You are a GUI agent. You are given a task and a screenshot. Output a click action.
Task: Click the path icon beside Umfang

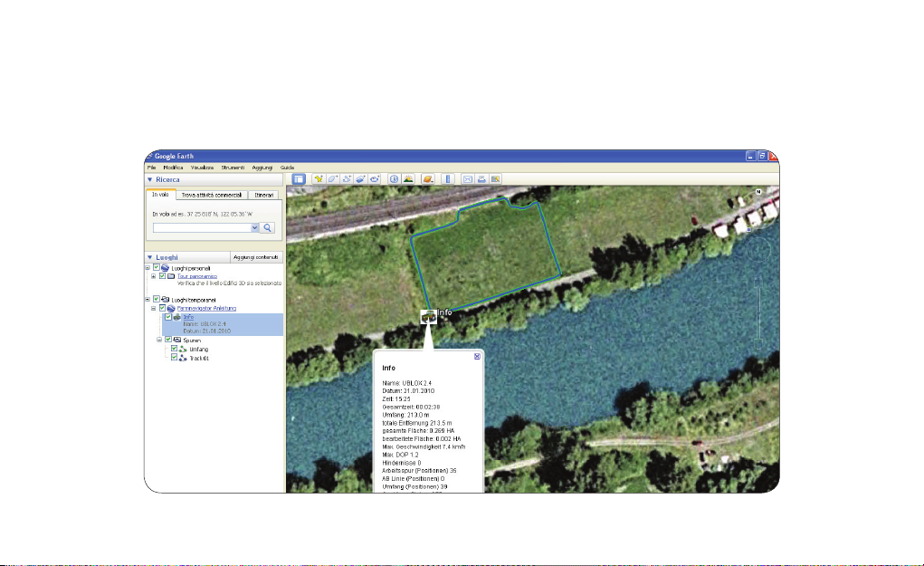tap(184, 349)
